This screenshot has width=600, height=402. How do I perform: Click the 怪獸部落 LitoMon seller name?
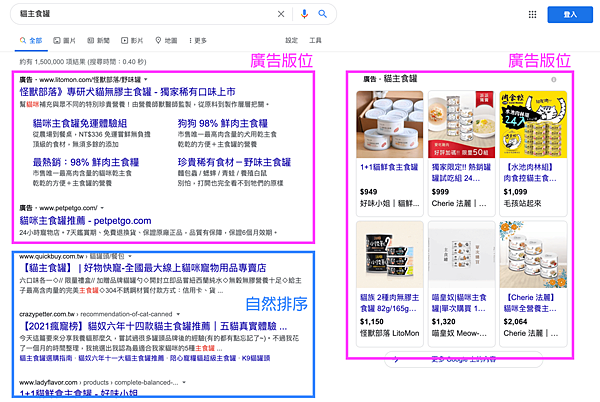tap(389, 333)
